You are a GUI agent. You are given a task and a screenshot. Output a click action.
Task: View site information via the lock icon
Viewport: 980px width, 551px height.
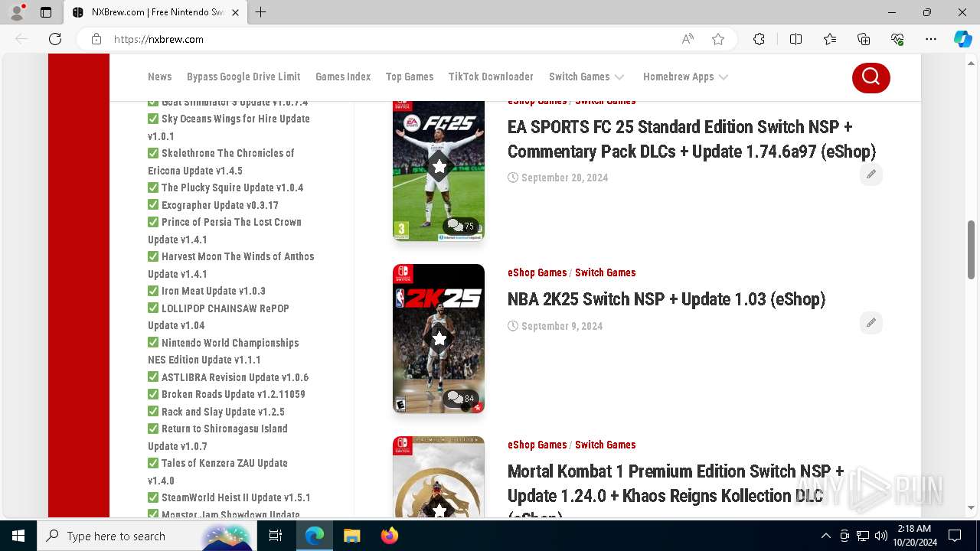(x=96, y=39)
